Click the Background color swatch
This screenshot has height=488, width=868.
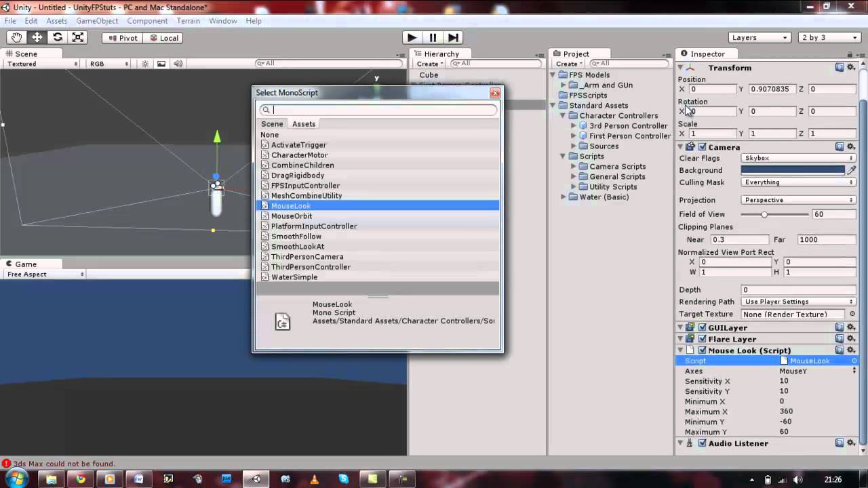pyautogui.click(x=793, y=170)
